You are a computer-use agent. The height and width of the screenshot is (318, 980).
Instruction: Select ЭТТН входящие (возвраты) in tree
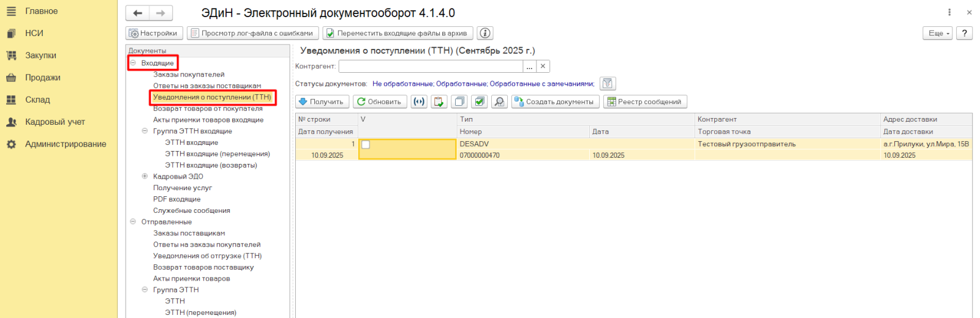click(x=211, y=165)
